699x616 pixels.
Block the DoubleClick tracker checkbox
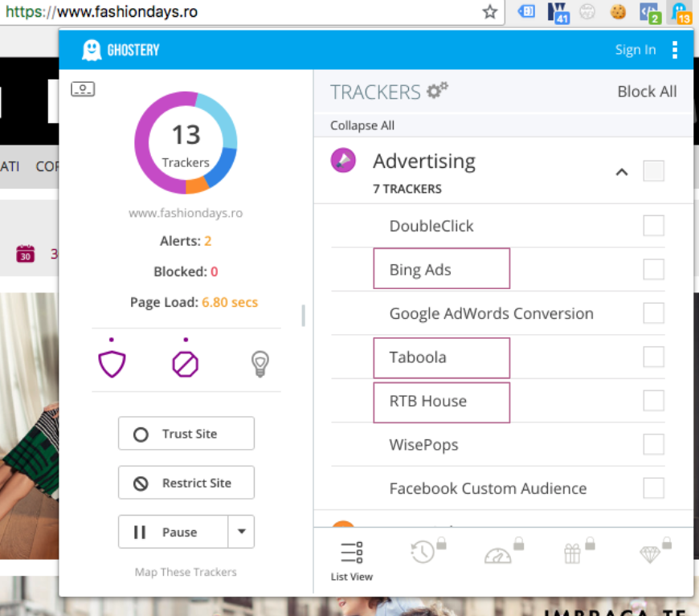coord(653,226)
